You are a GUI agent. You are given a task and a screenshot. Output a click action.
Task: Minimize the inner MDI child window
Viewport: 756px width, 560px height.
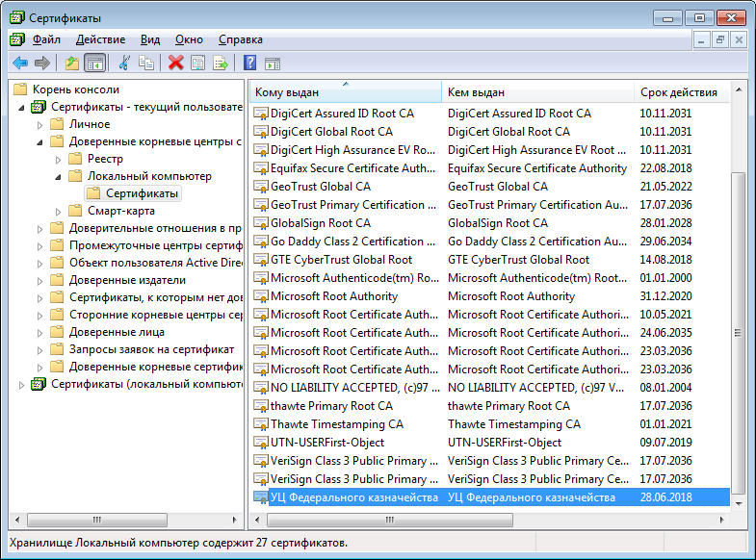[x=701, y=40]
